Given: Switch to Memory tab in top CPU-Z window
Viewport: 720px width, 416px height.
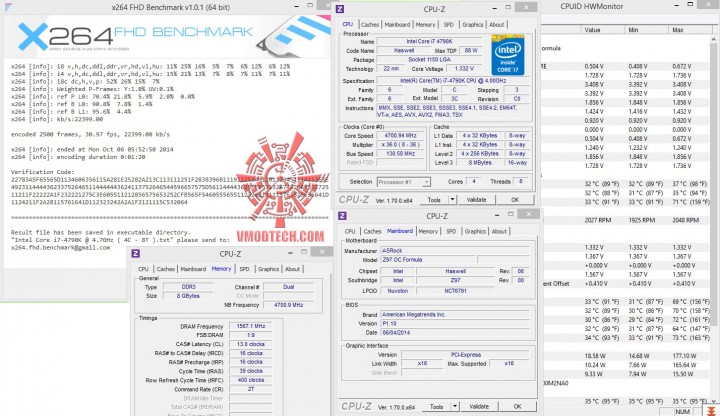Looking at the screenshot, I should [425, 25].
